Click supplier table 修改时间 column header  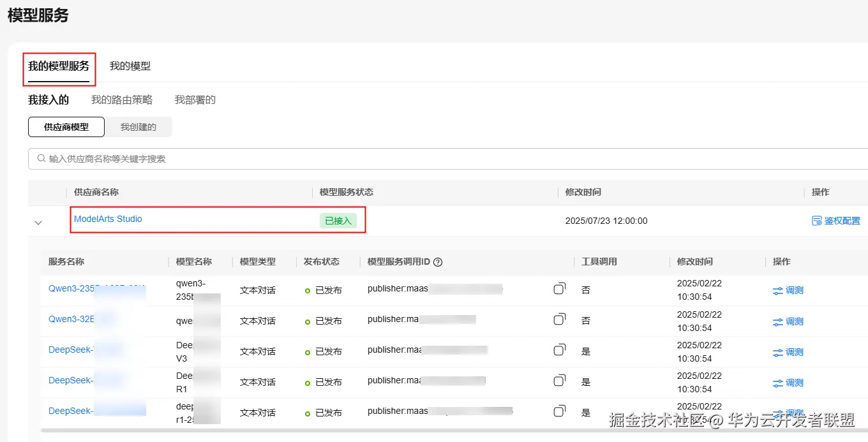click(583, 192)
